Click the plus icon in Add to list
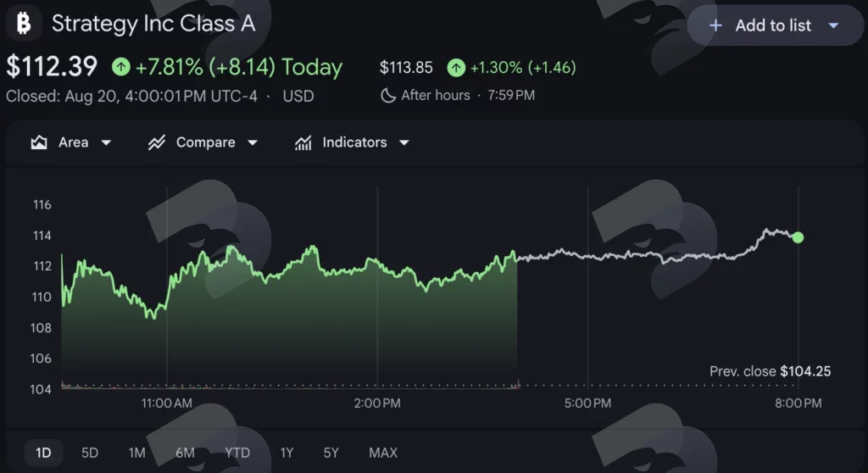Viewport: 868px width, 473px height. (x=715, y=25)
